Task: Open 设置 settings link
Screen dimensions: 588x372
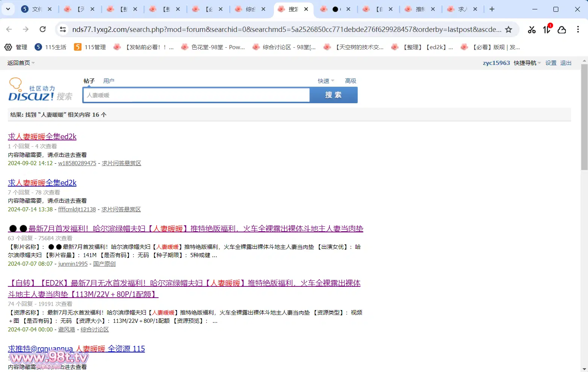Action: click(x=551, y=63)
